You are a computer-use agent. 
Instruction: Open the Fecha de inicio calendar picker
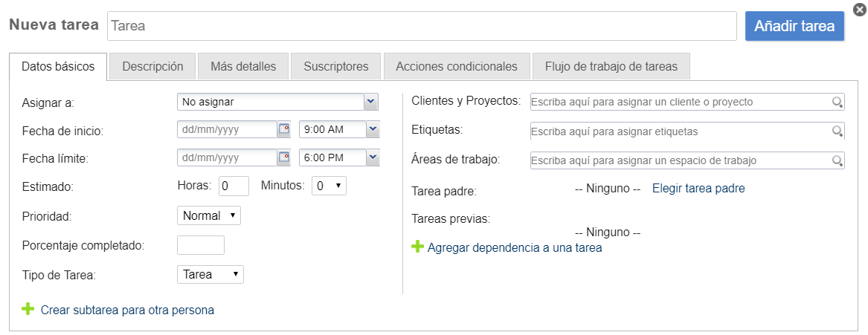pos(283,129)
